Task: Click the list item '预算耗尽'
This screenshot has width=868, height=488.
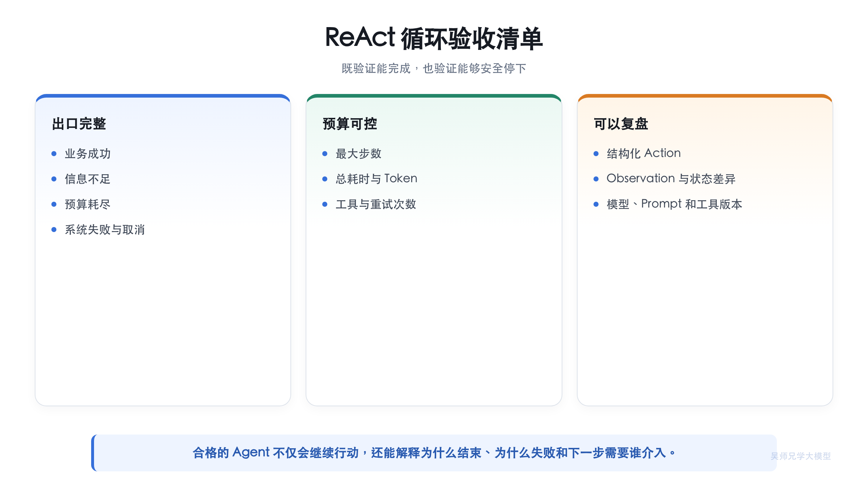Action: (88, 204)
